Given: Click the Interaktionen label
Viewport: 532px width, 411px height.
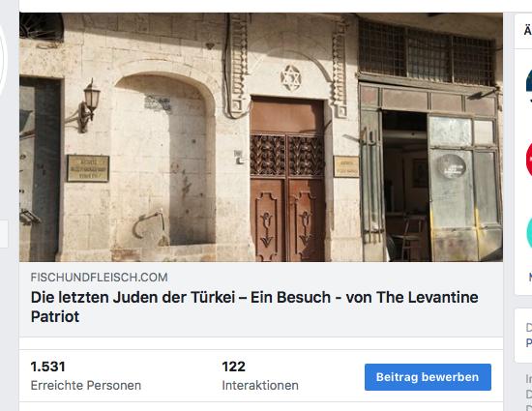Looking at the screenshot, I should 260,386.
